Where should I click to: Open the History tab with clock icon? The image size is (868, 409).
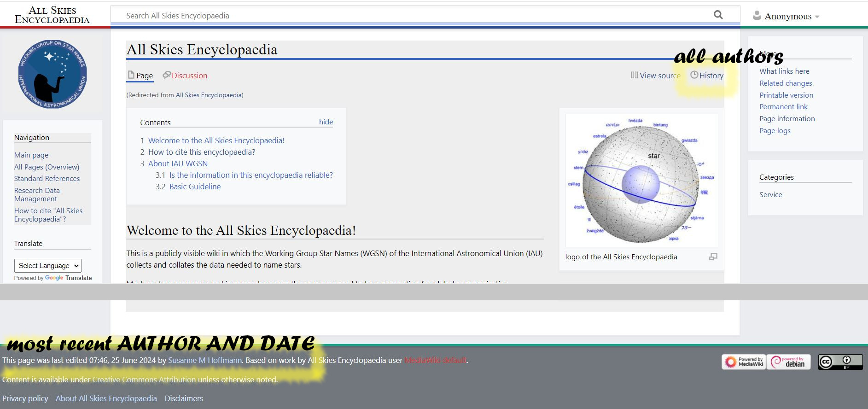coord(707,76)
